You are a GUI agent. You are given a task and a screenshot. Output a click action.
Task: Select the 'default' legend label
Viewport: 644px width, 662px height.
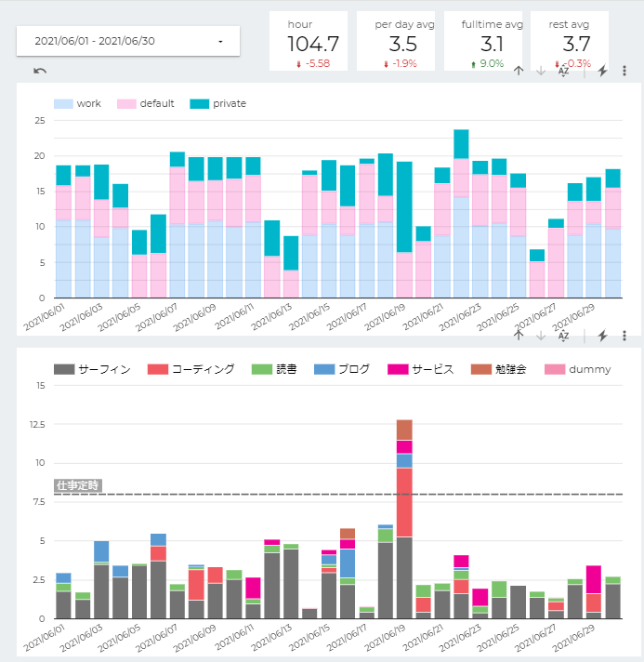click(x=157, y=104)
